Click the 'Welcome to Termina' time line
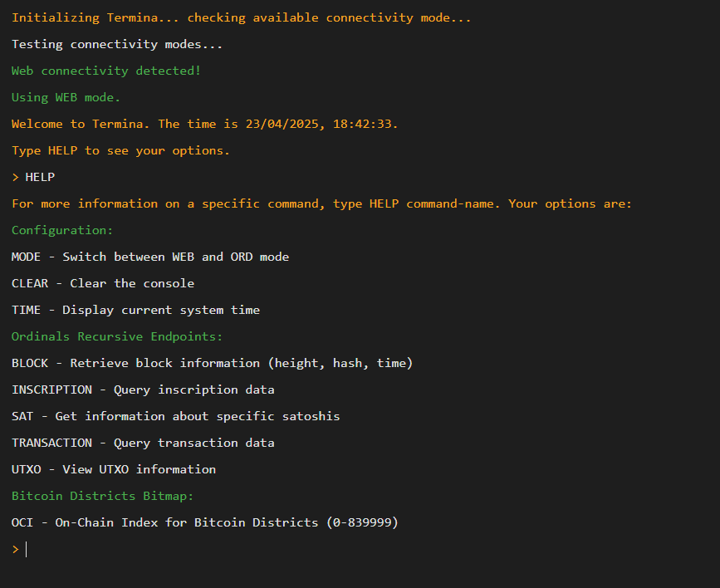This screenshot has height=588, width=720. 205,124
